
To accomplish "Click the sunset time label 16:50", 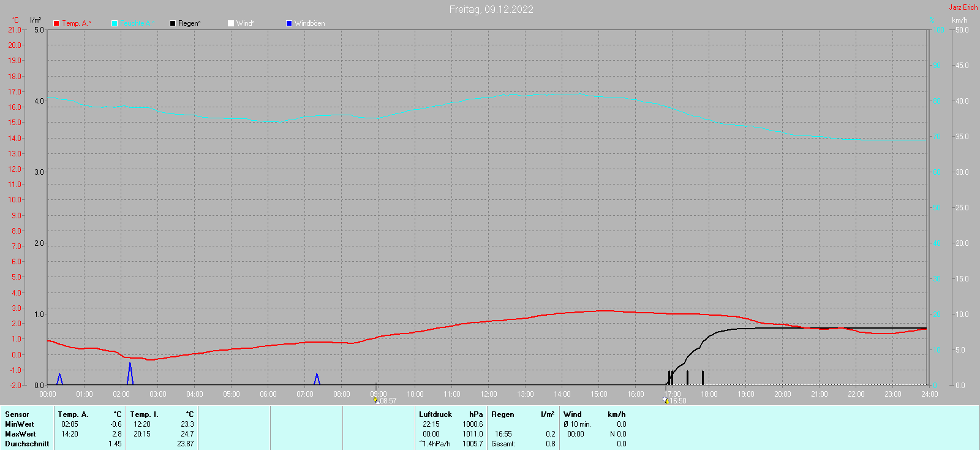I will coord(677,401).
